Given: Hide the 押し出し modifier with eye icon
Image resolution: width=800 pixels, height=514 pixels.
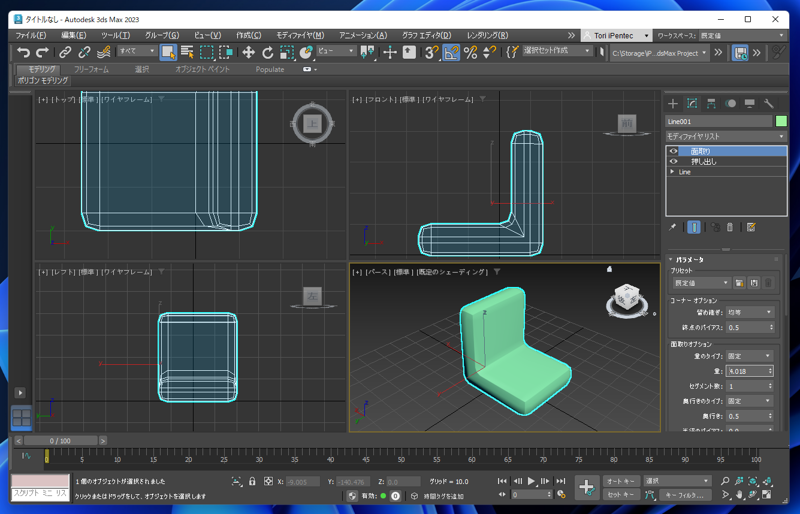Looking at the screenshot, I should (673, 161).
